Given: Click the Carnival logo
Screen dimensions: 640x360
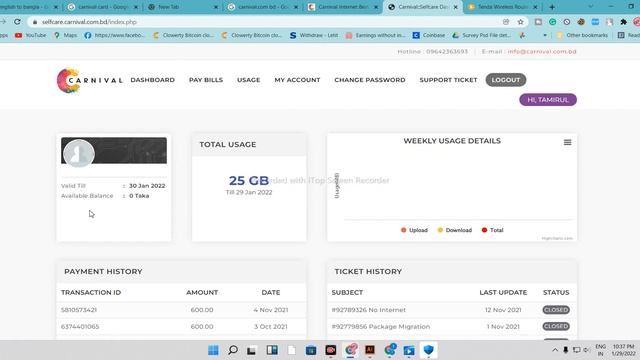Looking at the screenshot, I should (x=89, y=80).
